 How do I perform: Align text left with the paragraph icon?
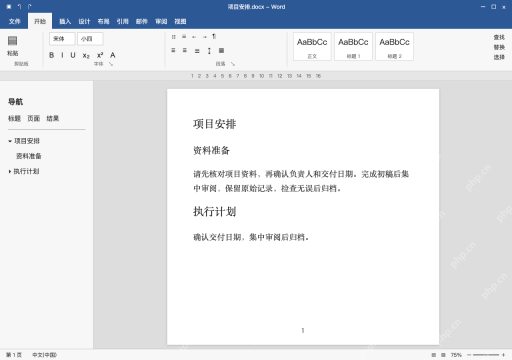(173, 50)
